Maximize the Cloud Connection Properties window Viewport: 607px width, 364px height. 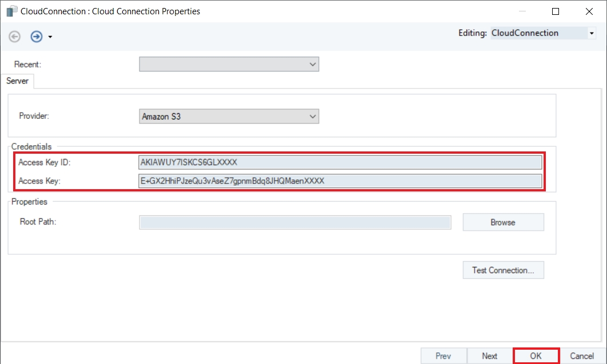(x=556, y=11)
